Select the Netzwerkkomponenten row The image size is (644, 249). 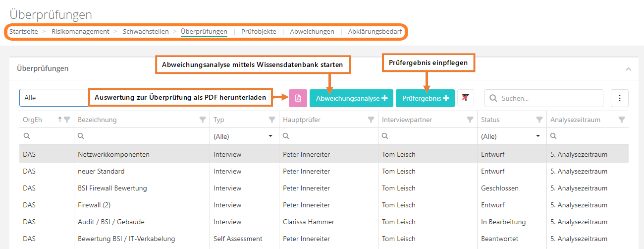[113, 154]
